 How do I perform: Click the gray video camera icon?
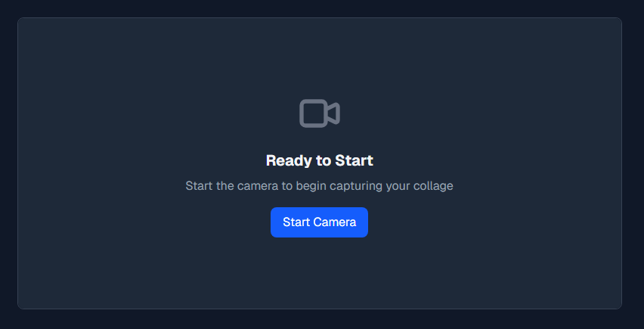coord(320,113)
